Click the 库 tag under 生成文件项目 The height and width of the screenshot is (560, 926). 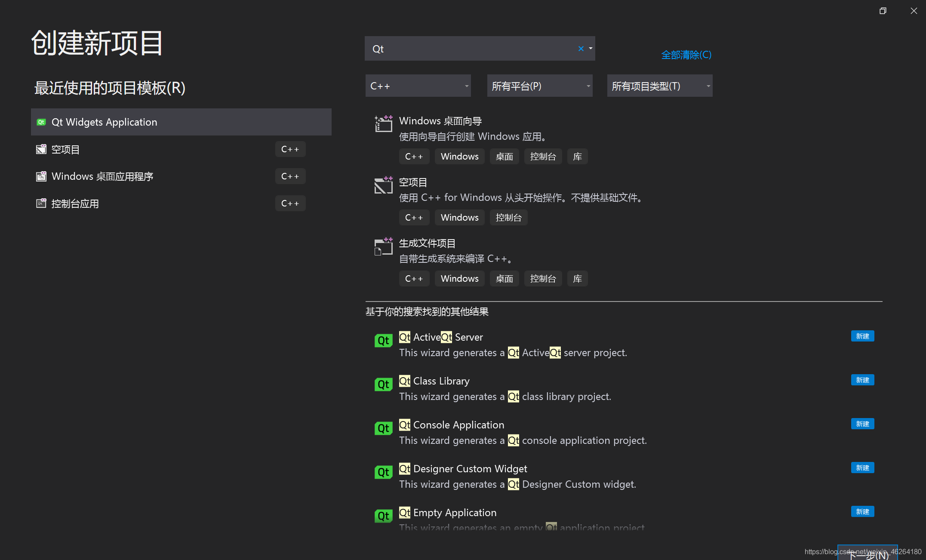[577, 279]
